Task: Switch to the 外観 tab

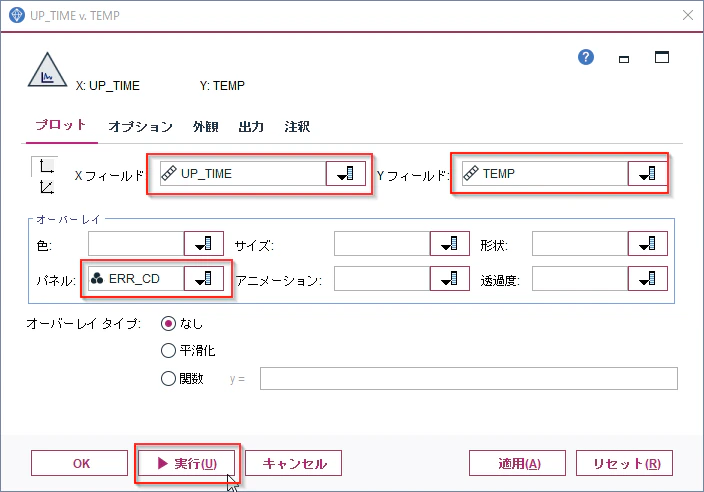Action: (x=206, y=127)
